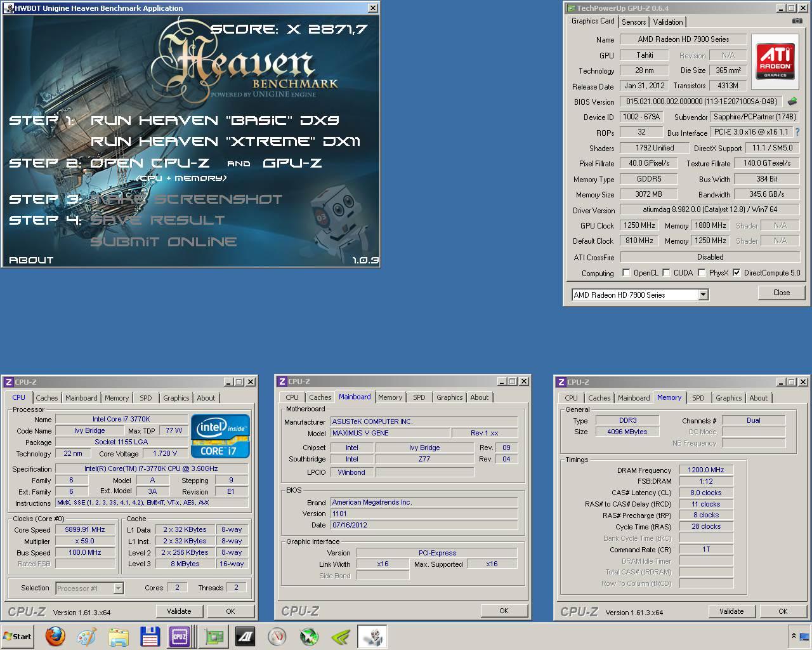The height and width of the screenshot is (650, 812).
Task: Toggle the DirectCompute 5.0 checkbox
Action: tap(737, 273)
